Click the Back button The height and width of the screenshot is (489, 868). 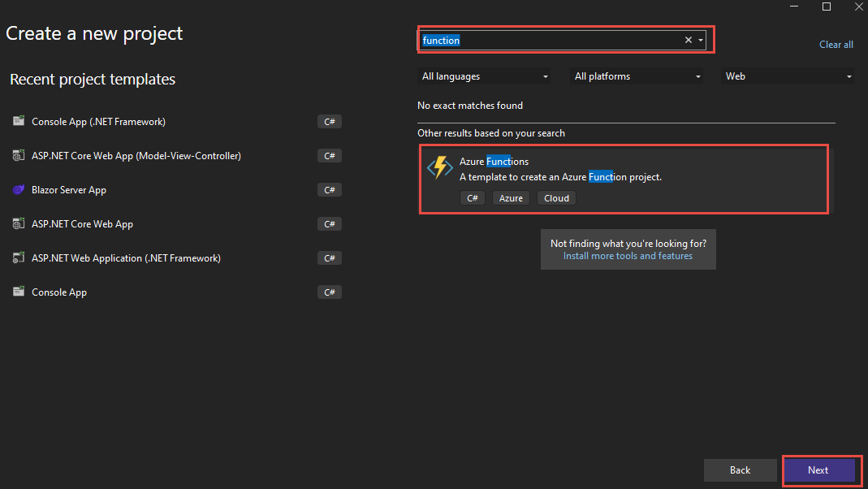click(x=741, y=470)
